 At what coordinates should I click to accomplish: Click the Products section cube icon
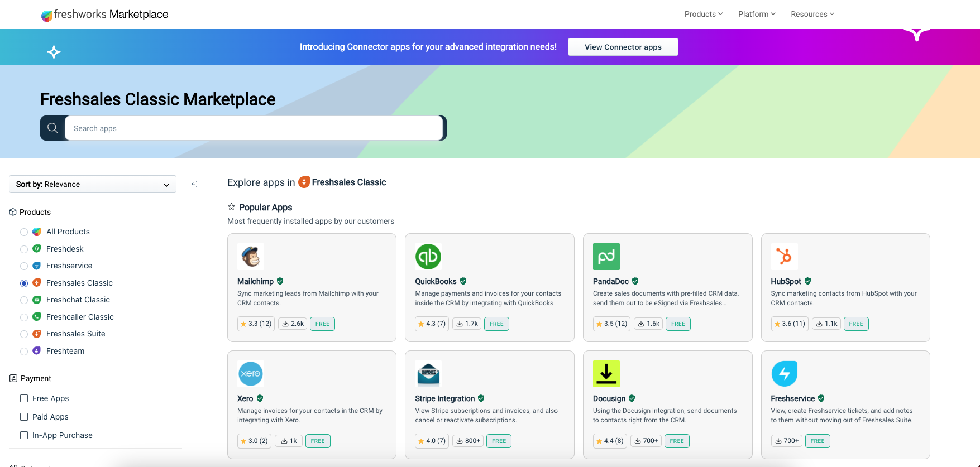coord(13,212)
